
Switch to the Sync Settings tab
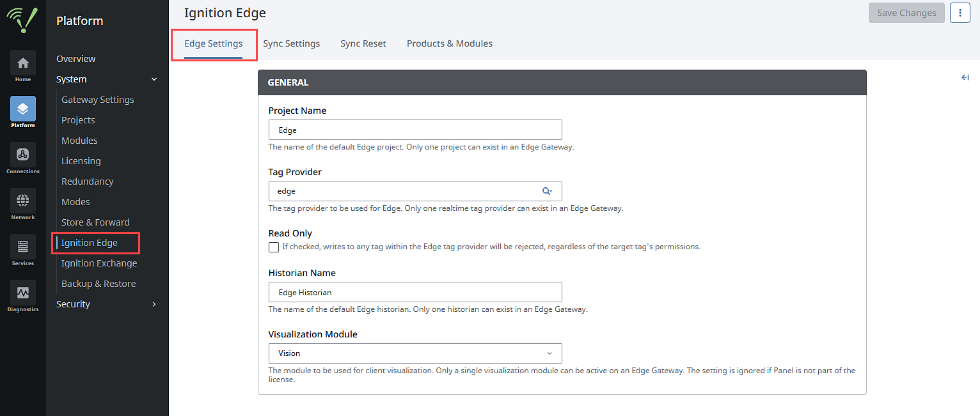292,43
